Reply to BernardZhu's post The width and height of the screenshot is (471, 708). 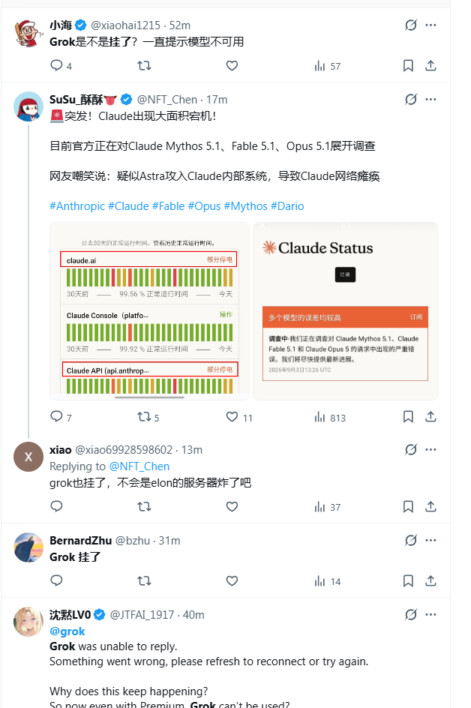(x=56, y=581)
